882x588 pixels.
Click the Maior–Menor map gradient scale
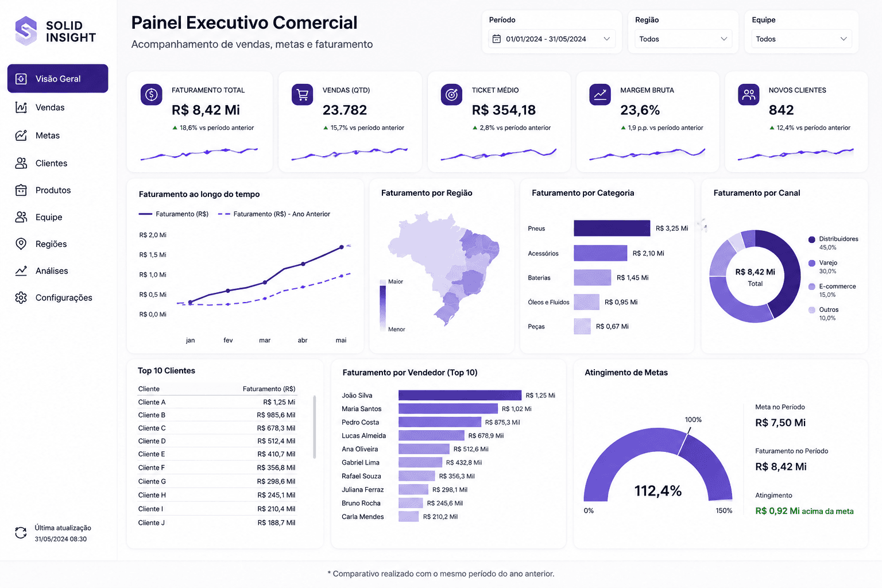(383, 305)
